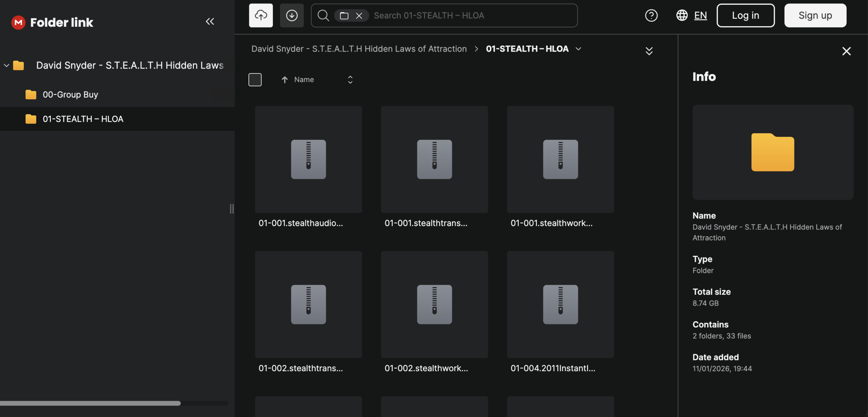This screenshot has width=868, height=417.
Task: Toggle sort direction arrow beside Name
Action: [284, 79]
